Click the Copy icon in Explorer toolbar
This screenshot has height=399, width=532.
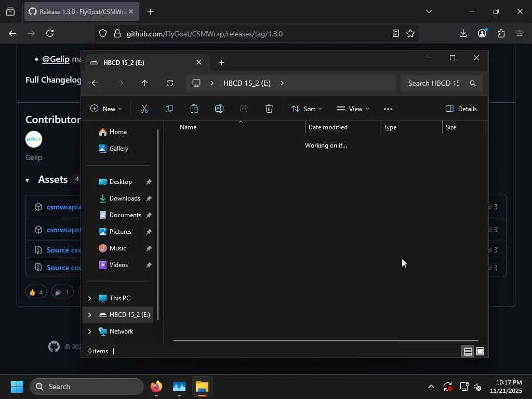(169, 109)
